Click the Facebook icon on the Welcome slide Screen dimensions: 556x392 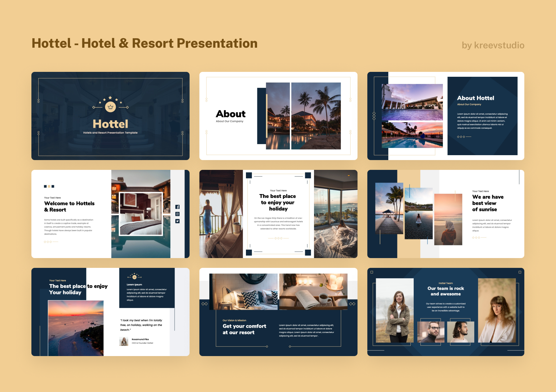(178, 207)
